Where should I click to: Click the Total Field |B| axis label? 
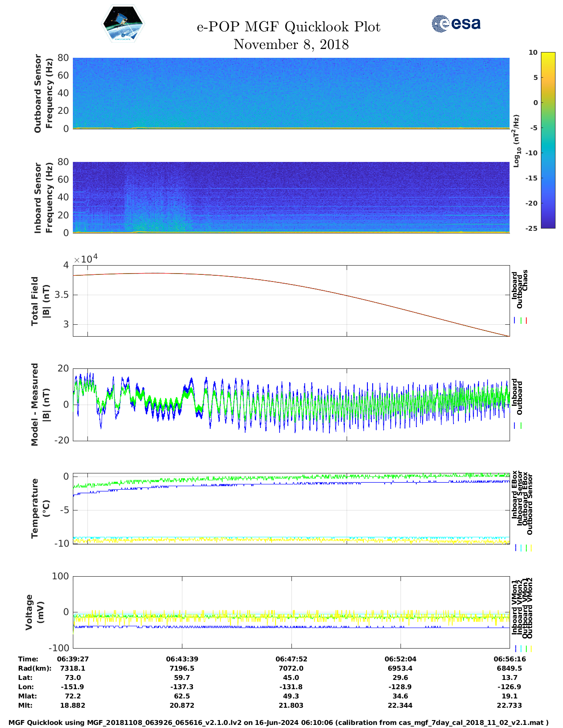click(x=41, y=301)
